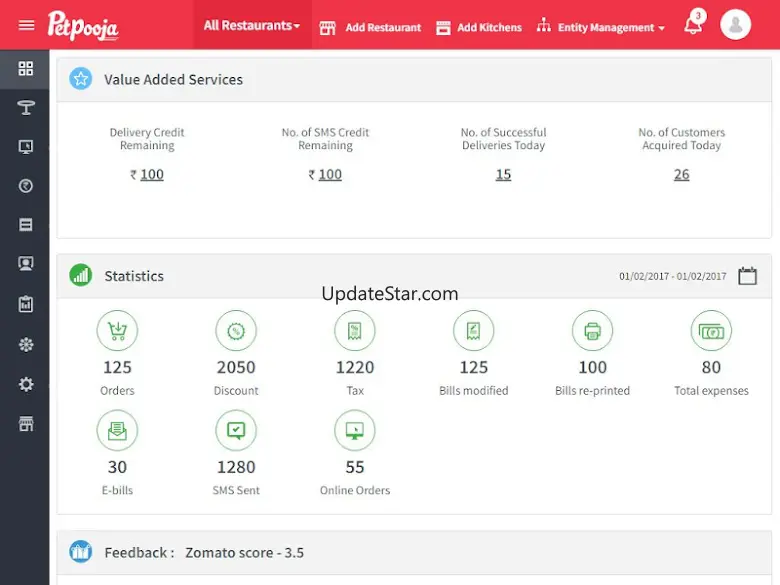Click the Zomato score - 3.5 text
Viewport: 780px width, 585px height.
pyautogui.click(x=244, y=553)
